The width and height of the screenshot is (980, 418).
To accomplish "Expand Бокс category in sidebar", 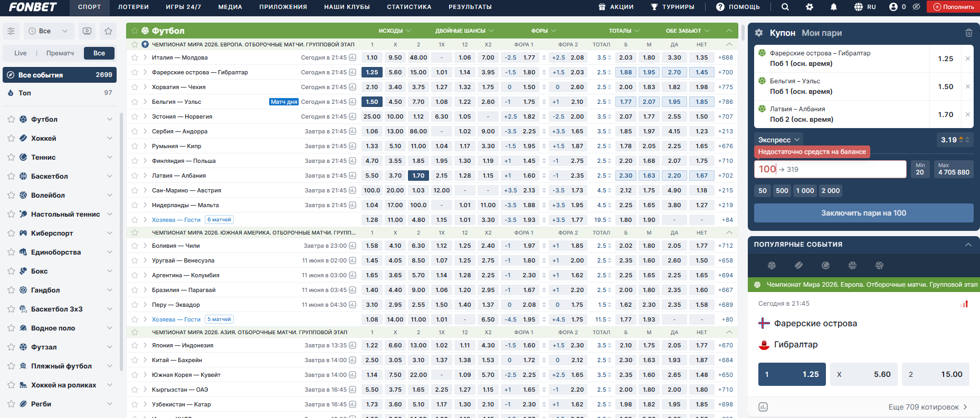I will click(x=109, y=271).
